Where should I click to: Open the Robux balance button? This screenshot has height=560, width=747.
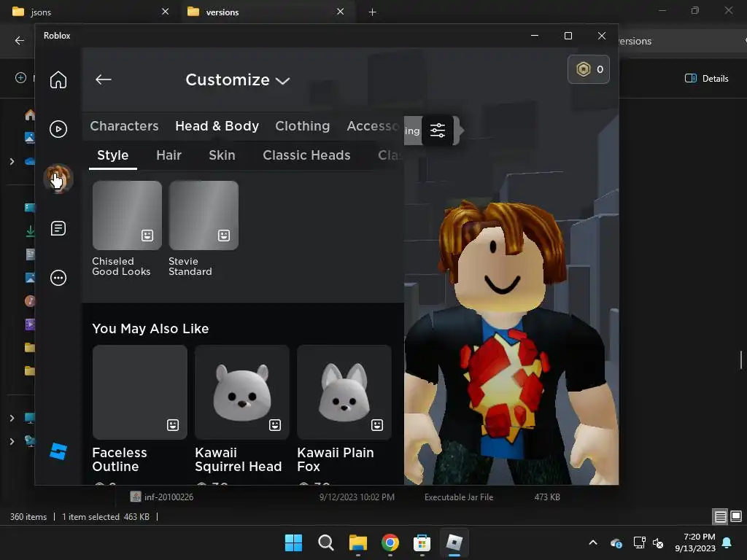coord(589,69)
